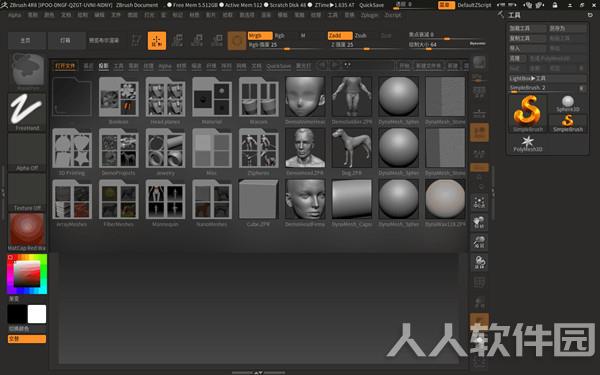
Task: Toggle the M material channel button
Action: click(x=303, y=36)
